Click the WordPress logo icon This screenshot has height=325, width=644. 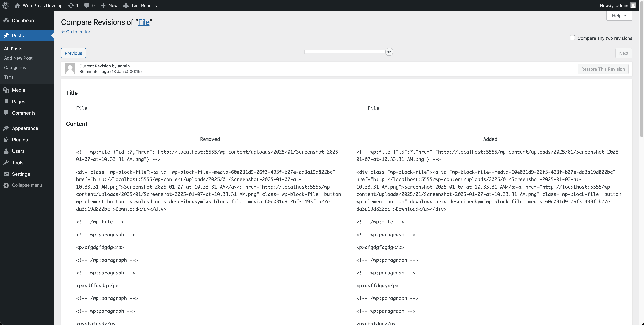click(x=6, y=5)
